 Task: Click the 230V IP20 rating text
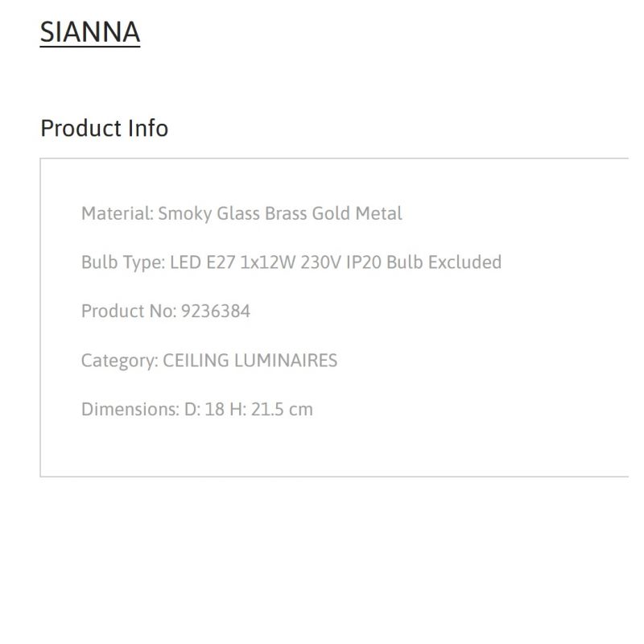341,262
